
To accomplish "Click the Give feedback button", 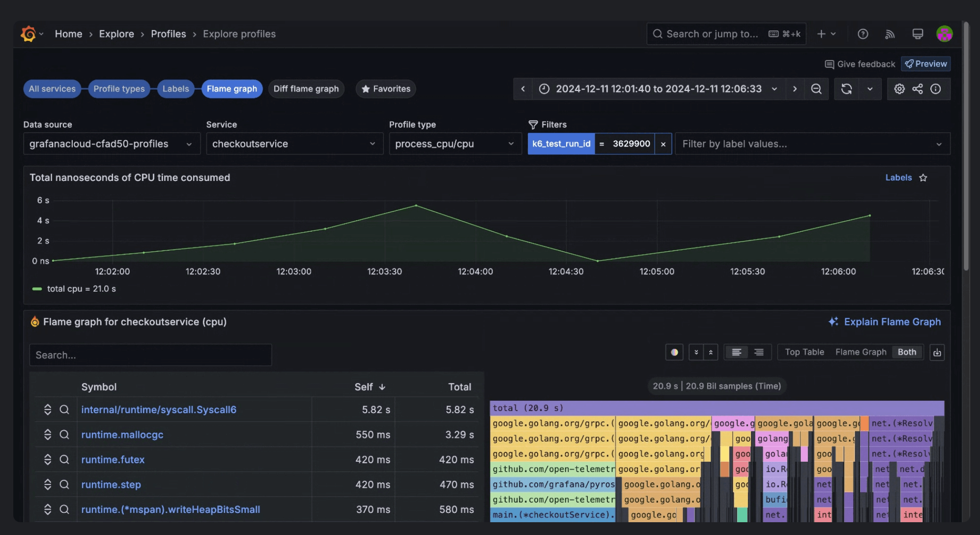I will [859, 64].
